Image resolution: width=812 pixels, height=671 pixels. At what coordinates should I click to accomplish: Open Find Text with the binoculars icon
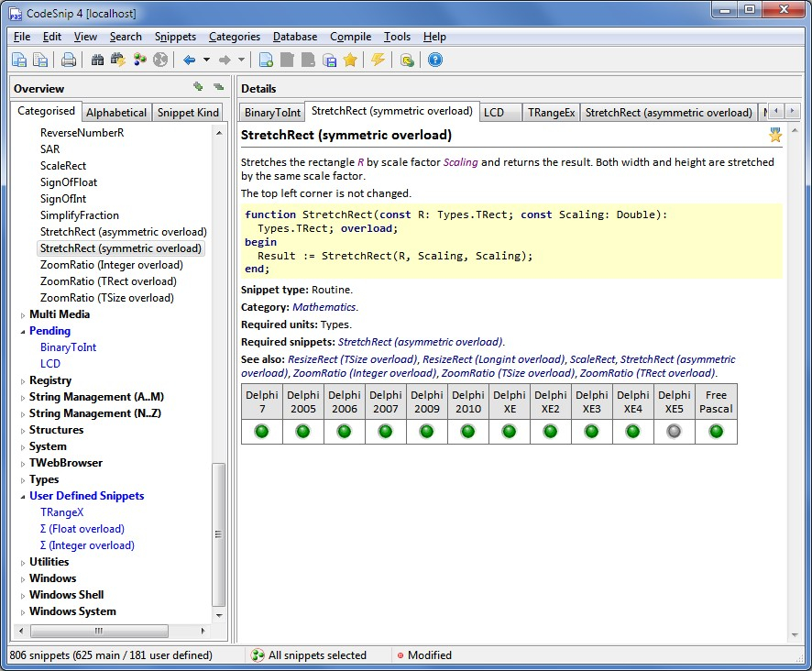(98, 60)
